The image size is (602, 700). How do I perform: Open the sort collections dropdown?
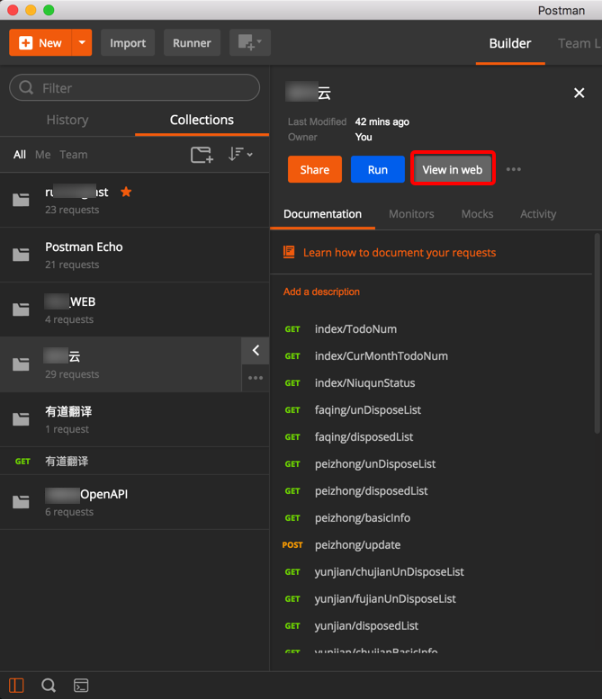point(240,155)
